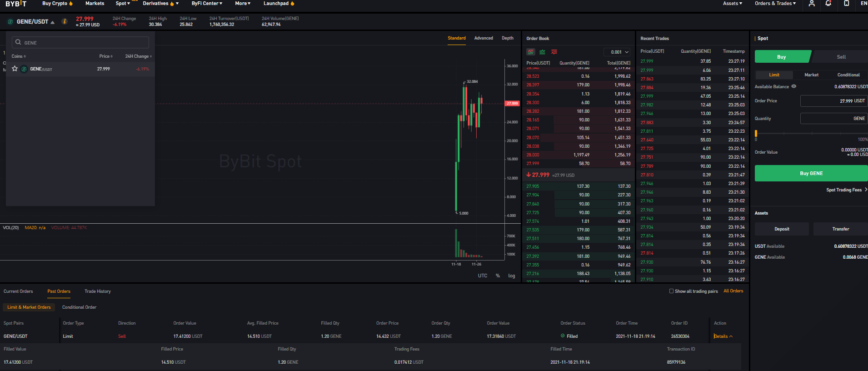The image size is (868, 371).
Task: Click the Bybit logo
Action: tap(16, 4)
